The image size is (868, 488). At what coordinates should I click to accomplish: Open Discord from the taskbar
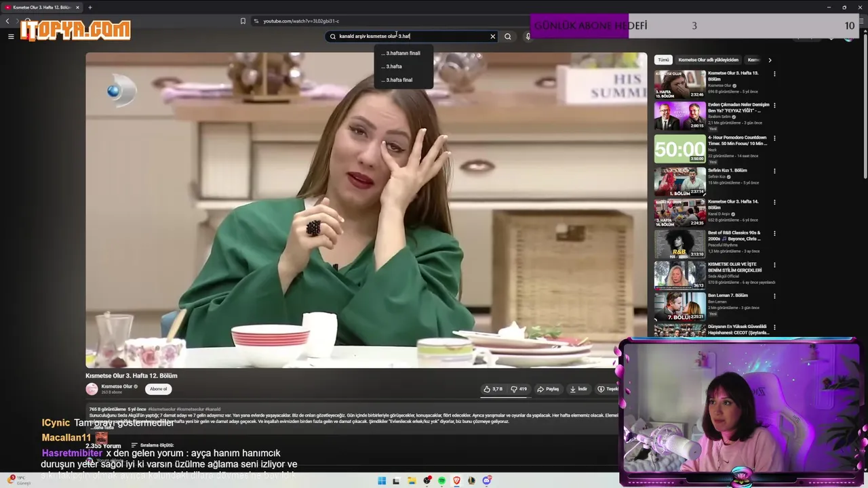[x=486, y=481]
